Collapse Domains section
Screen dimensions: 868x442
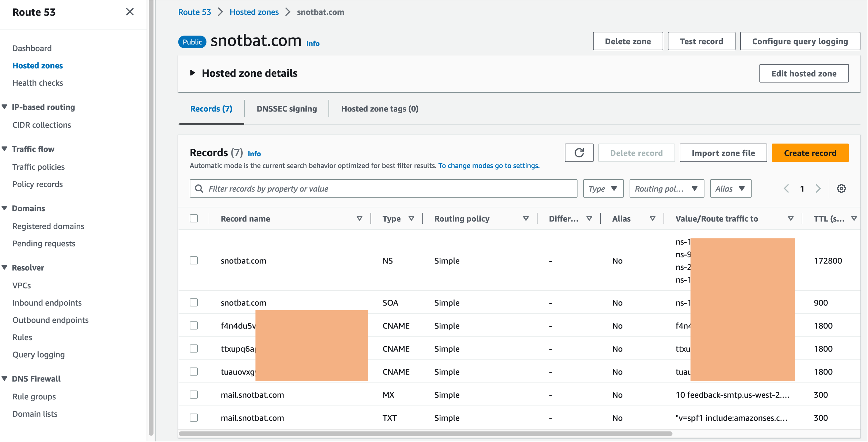point(4,208)
